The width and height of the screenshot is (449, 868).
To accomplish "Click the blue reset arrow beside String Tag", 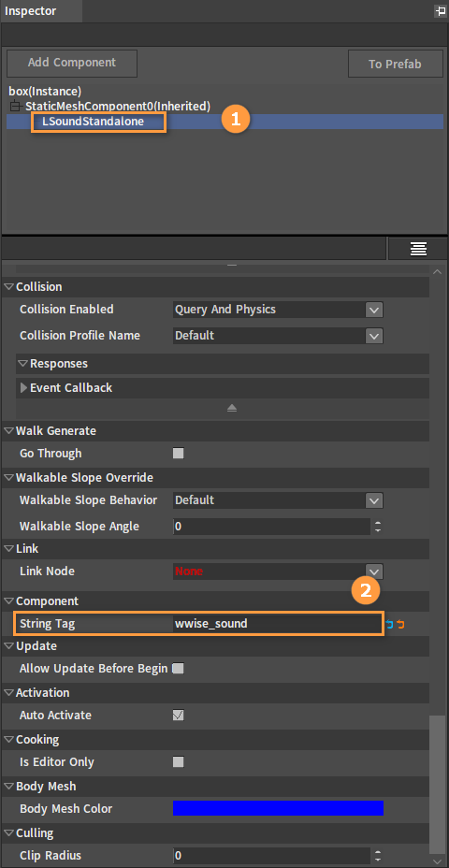I will pos(390,624).
